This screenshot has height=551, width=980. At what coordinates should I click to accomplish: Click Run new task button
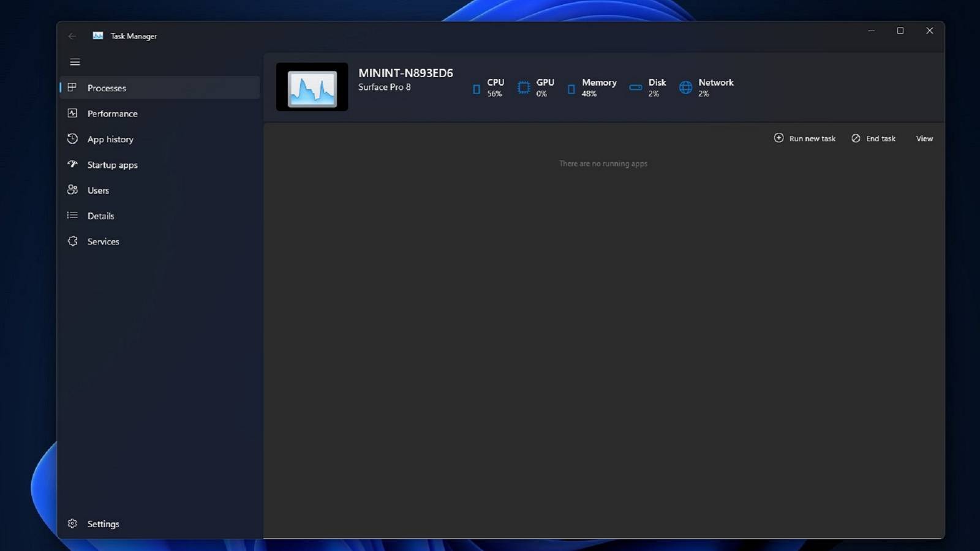804,138
